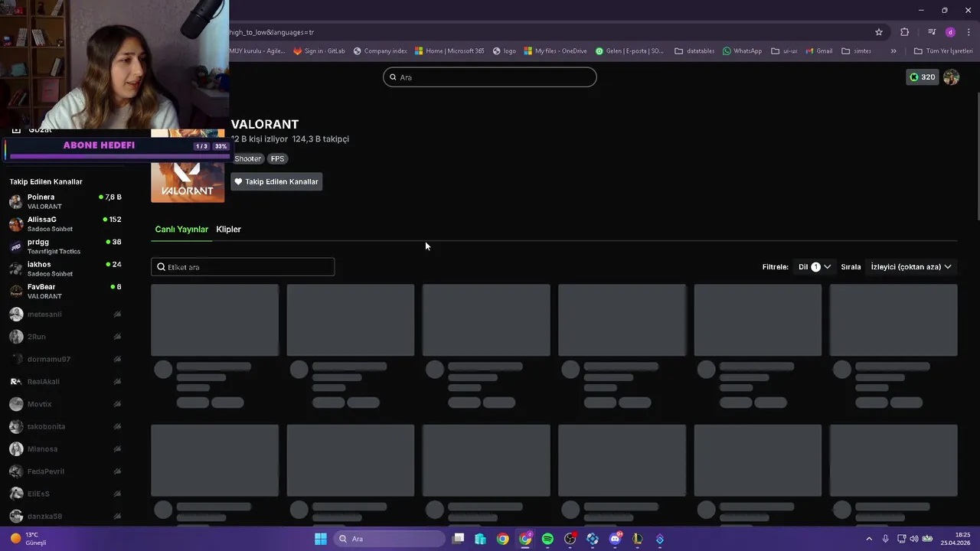Switch to the Klipler tab
This screenshot has height=551, width=980.
click(x=228, y=229)
